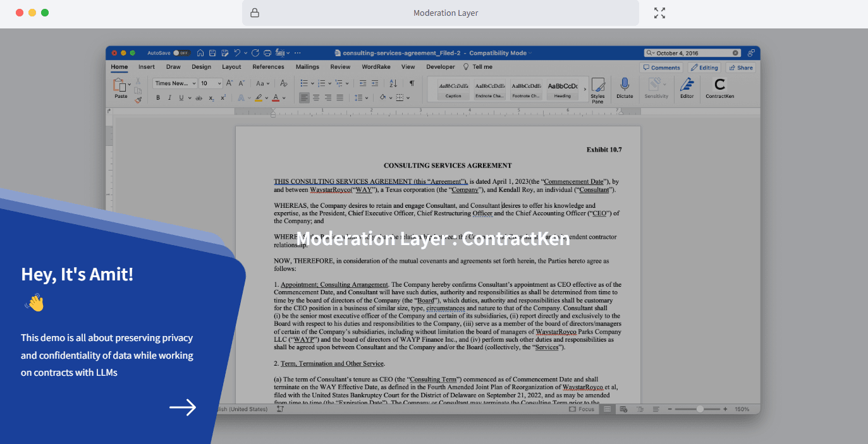The height and width of the screenshot is (444, 868).
Task: Launch the ContractKen add-in
Action: pos(719,87)
